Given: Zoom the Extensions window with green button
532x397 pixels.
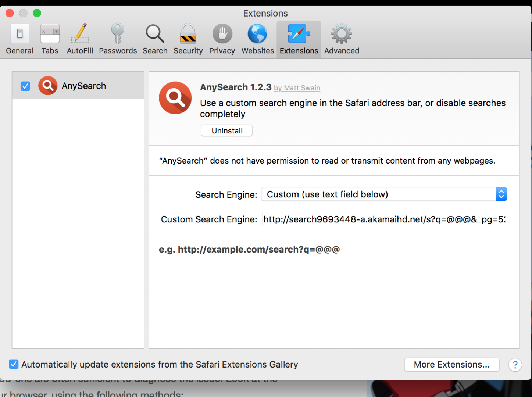Looking at the screenshot, I should coord(37,13).
